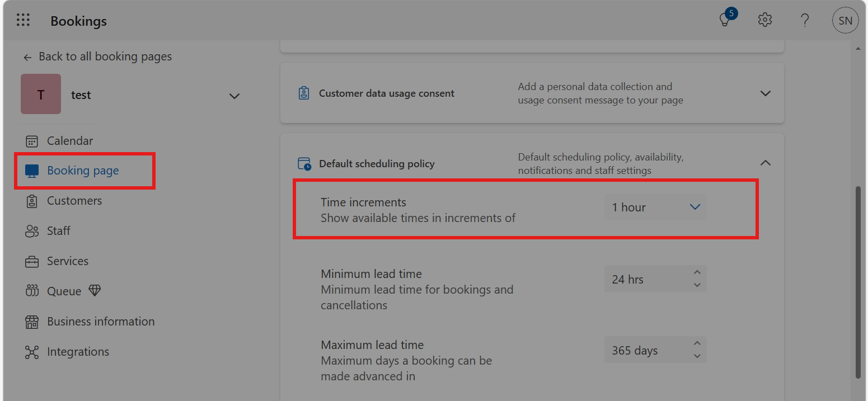Collapse the Default scheduling policy section
The width and height of the screenshot is (868, 401).
(766, 163)
